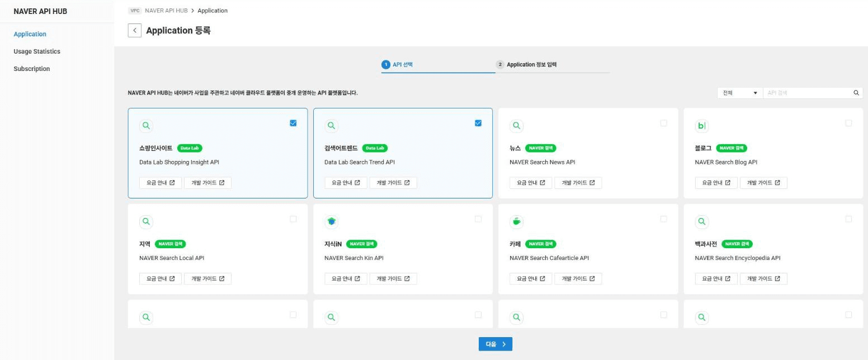Screen dimensions: 868x360
Task: Click the blog icon on 블로그 card
Action: click(702, 126)
